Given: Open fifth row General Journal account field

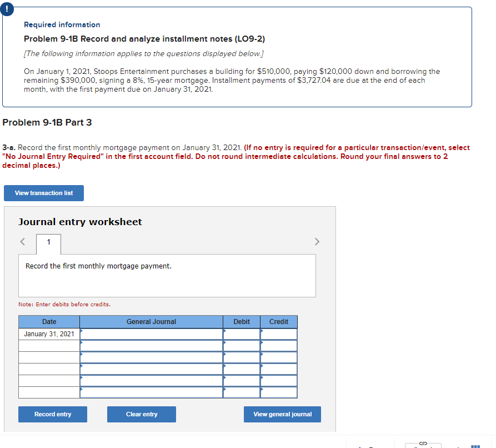Looking at the screenshot, I should click(151, 381).
